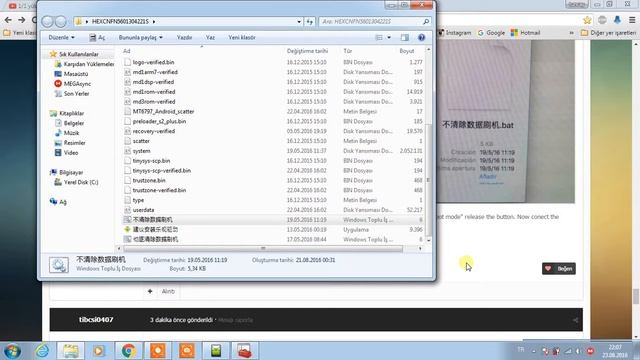Screen dimensions: 640x360
Task: Open Düzenle dropdown in Explorer toolbar
Action: [61, 38]
